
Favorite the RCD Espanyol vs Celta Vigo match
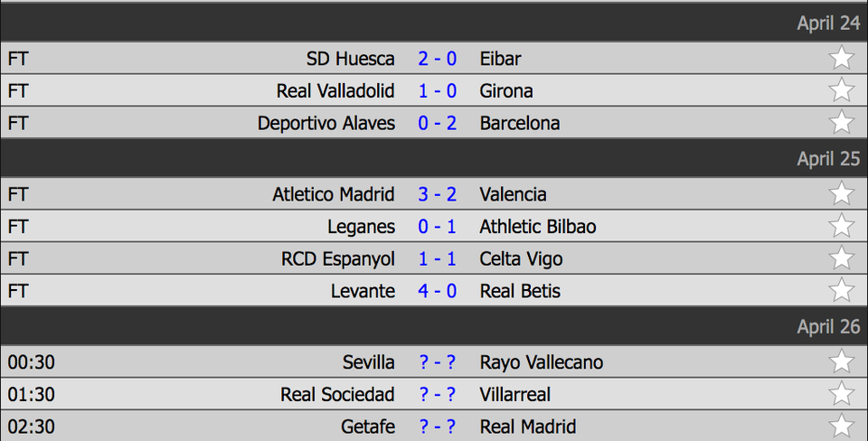tap(841, 258)
